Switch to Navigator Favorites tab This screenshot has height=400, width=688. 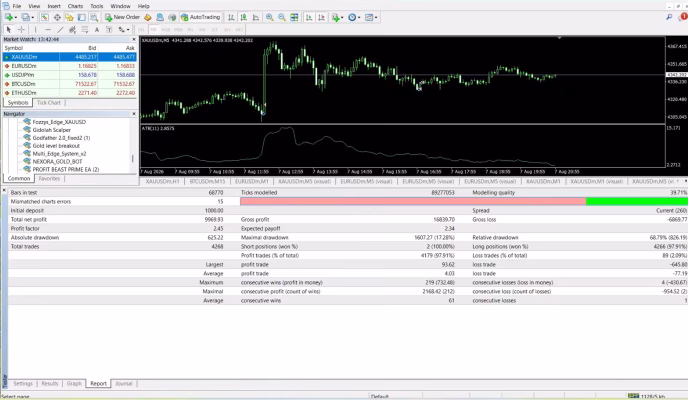[49, 179]
